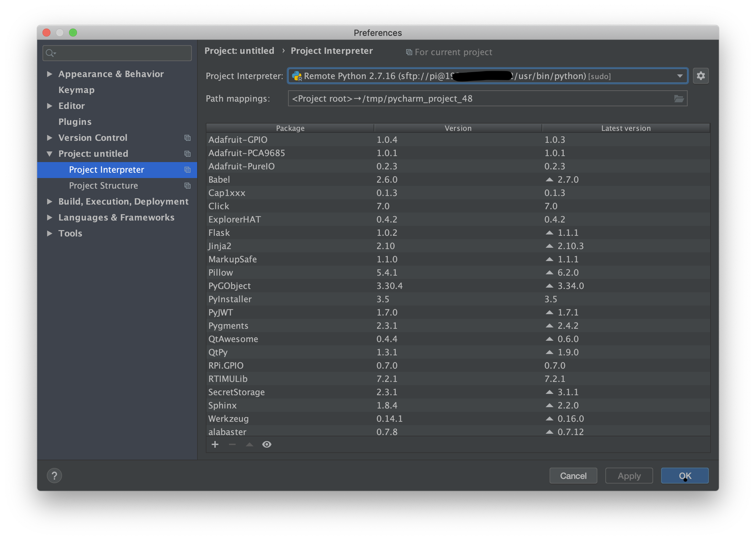756x540 pixels.
Task: Click project-level icon next to Project: untitled
Action: (188, 154)
